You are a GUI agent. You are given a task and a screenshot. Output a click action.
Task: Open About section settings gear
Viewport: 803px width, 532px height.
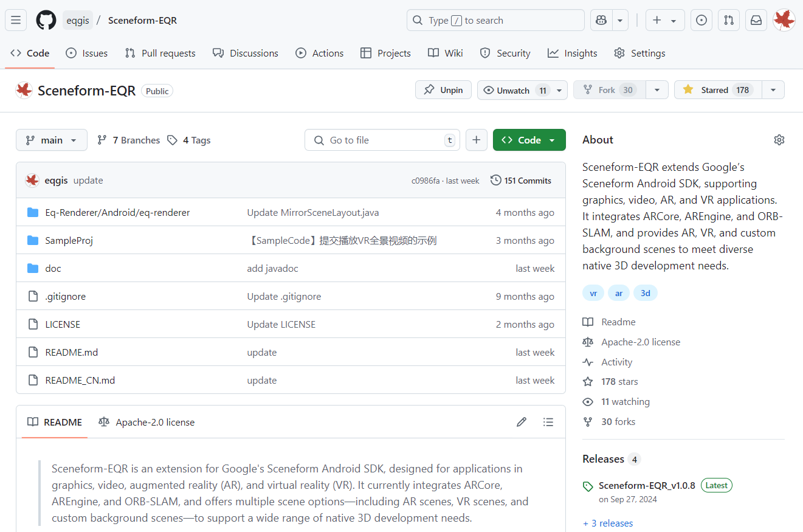(779, 140)
